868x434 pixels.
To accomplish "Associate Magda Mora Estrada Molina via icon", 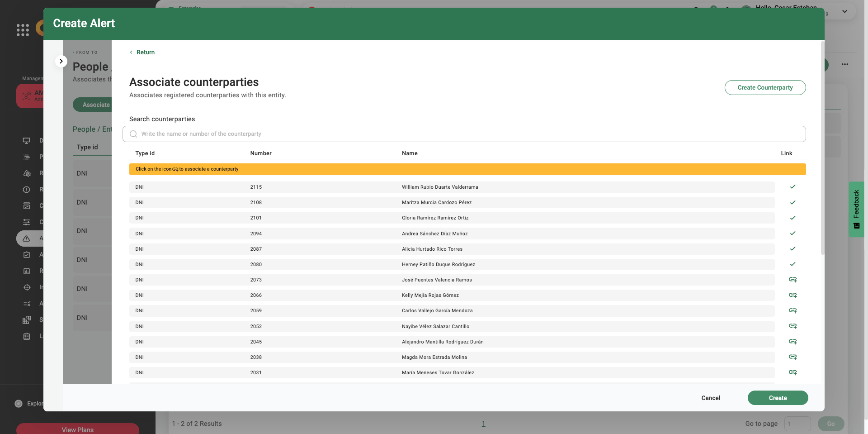I will [x=793, y=357].
